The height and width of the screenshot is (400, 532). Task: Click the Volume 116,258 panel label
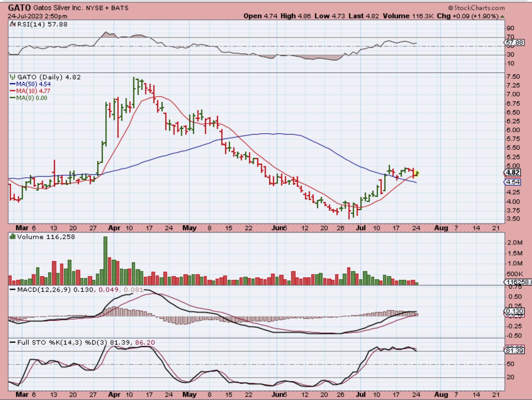coord(46,237)
